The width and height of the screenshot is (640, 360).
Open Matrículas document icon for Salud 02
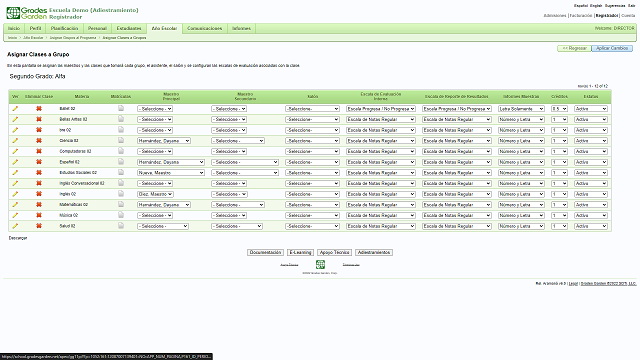121,225
